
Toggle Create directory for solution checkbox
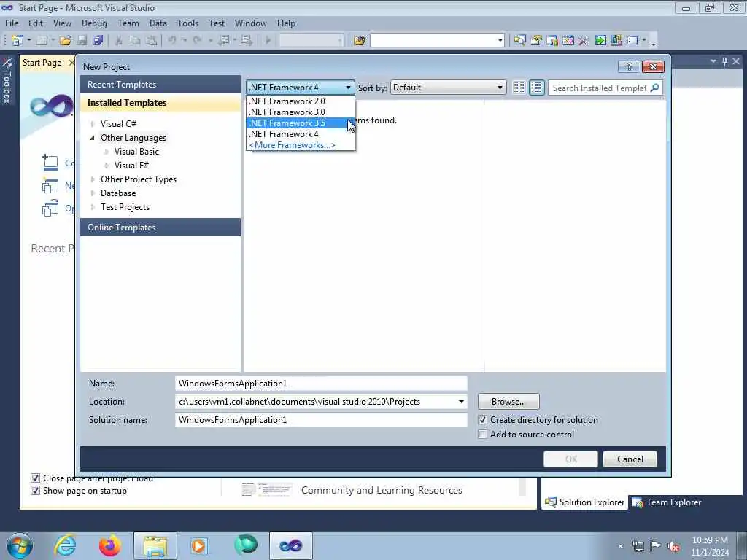483,420
